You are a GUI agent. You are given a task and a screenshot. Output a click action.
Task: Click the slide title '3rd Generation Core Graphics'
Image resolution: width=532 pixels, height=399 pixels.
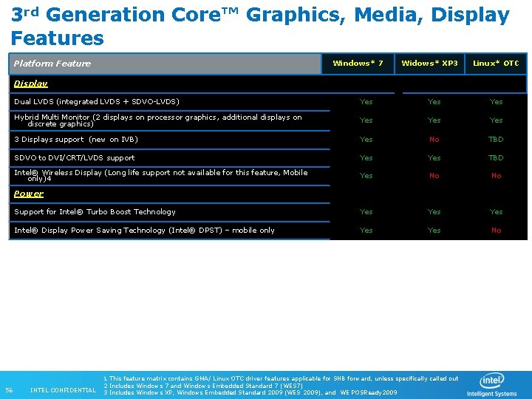click(260, 27)
